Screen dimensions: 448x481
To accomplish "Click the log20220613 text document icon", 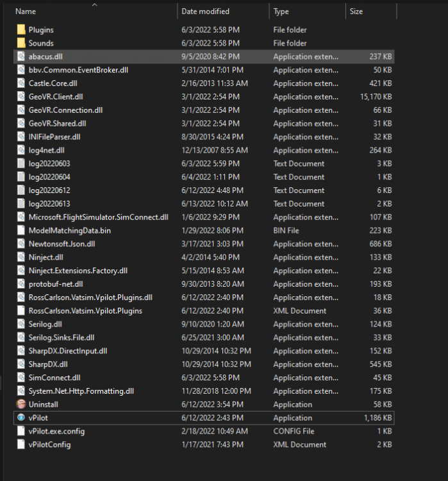I will point(21,204).
